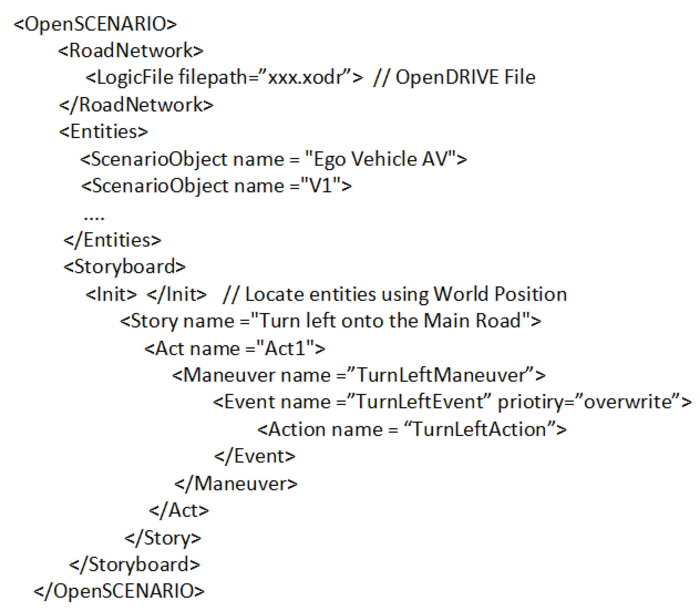Viewport: 700px width, 615px height.
Task: Click the opening Entities tag
Action: 103,132
